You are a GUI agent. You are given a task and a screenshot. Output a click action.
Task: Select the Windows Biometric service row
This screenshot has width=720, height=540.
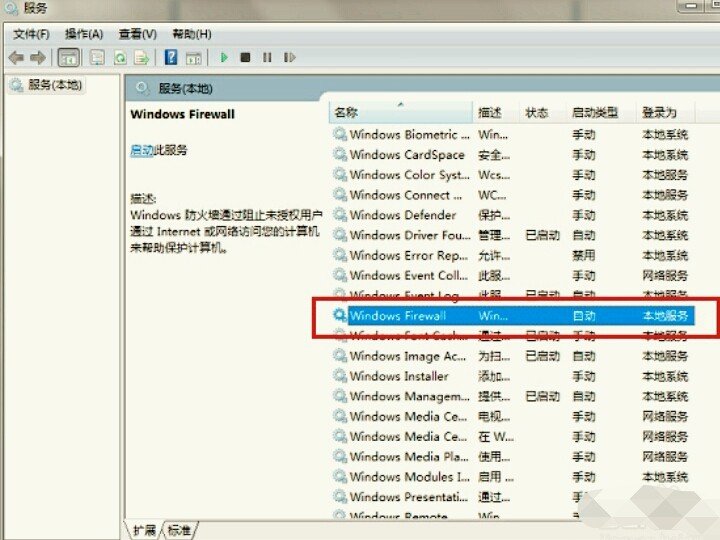click(513, 135)
